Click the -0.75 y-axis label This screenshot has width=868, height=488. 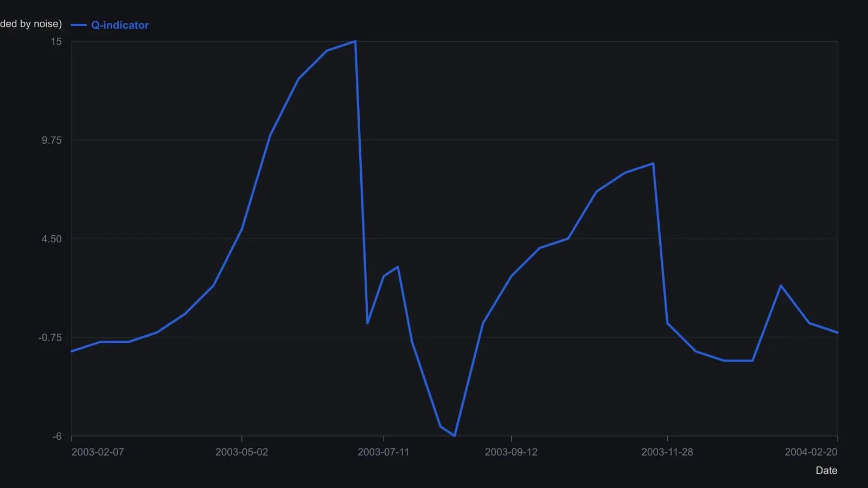tap(50, 338)
